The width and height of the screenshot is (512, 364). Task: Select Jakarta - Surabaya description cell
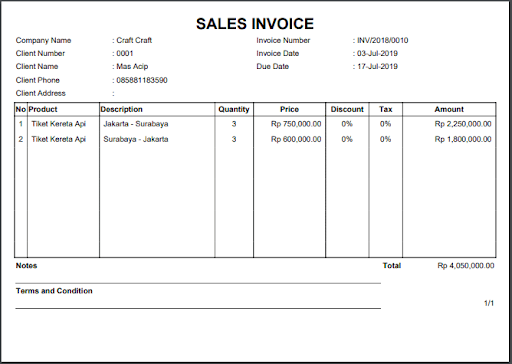tap(136, 124)
